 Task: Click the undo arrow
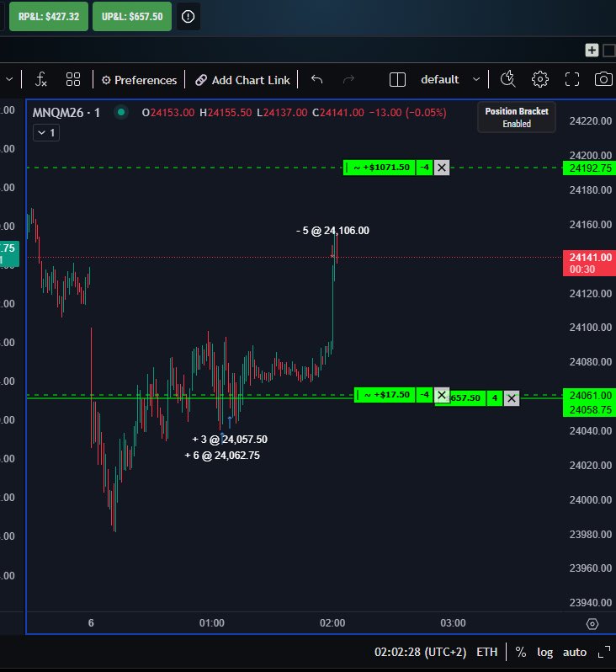coord(316,80)
